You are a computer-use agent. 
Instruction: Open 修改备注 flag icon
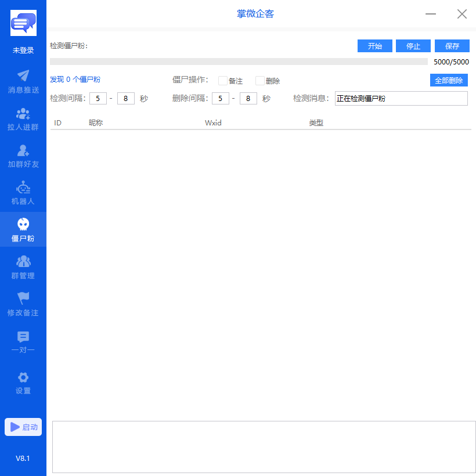23,298
